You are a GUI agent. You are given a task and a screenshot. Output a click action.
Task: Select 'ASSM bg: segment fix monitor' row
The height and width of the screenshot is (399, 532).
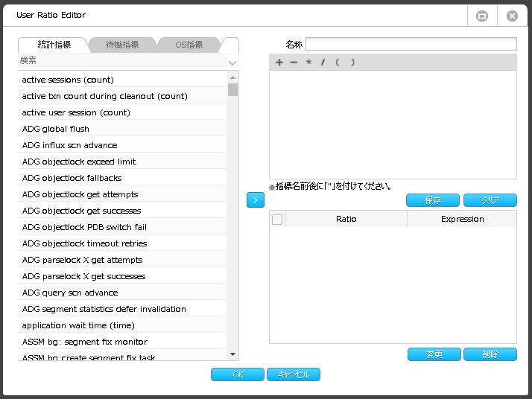tap(121, 342)
